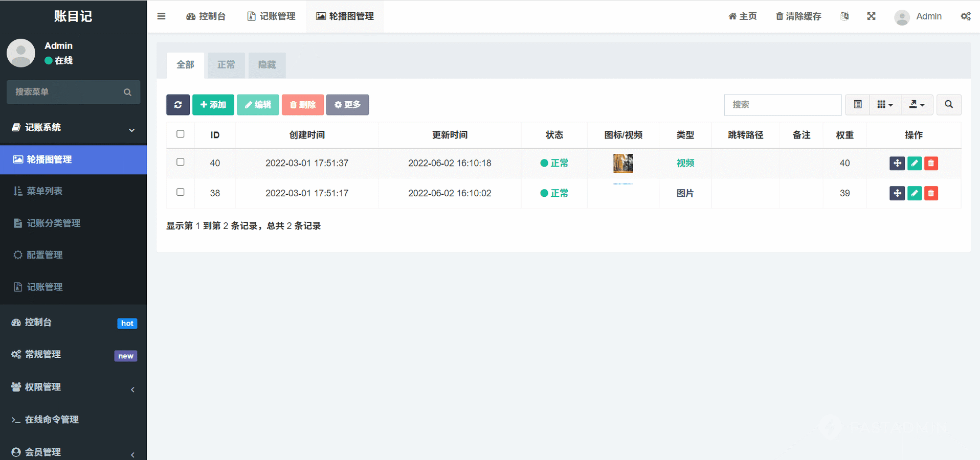Open the language switch icon in header
Image resolution: width=980 pixels, height=460 pixels.
844,16
